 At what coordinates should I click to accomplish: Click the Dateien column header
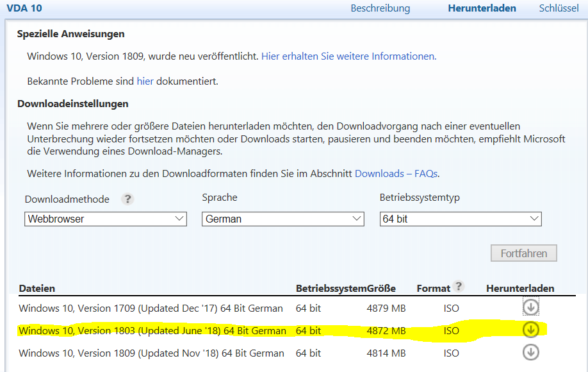tap(37, 288)
